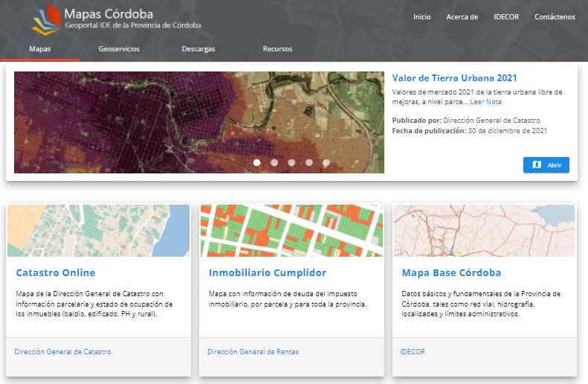Click the Inmobiliario Cumplidor description paragraph

[288, 299]
